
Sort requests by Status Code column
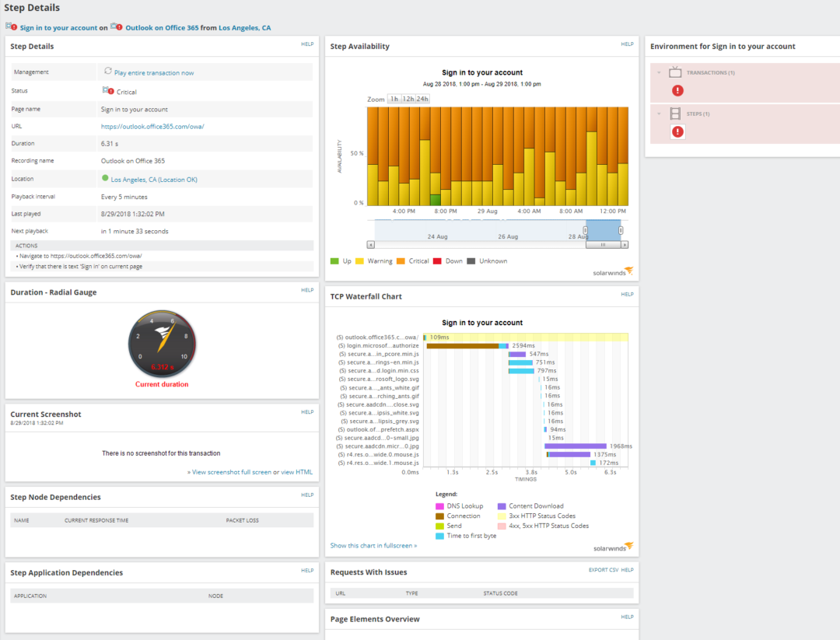coord(500,593)
